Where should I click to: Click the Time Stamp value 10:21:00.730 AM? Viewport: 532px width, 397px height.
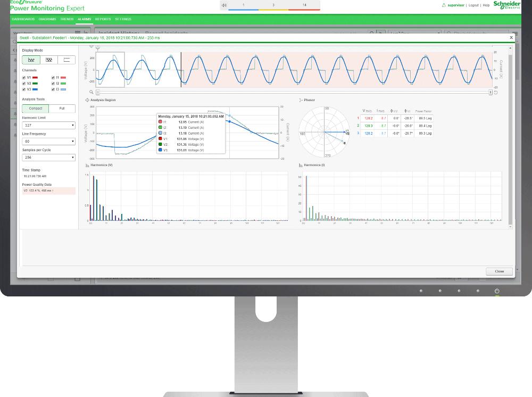(x=35, y=177)
